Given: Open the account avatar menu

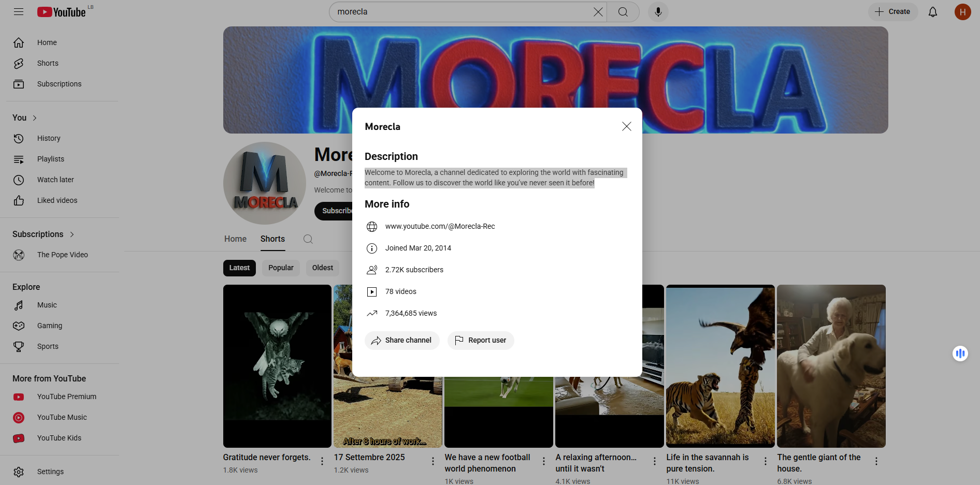Looking at the screenshot, I should point(963,12).
